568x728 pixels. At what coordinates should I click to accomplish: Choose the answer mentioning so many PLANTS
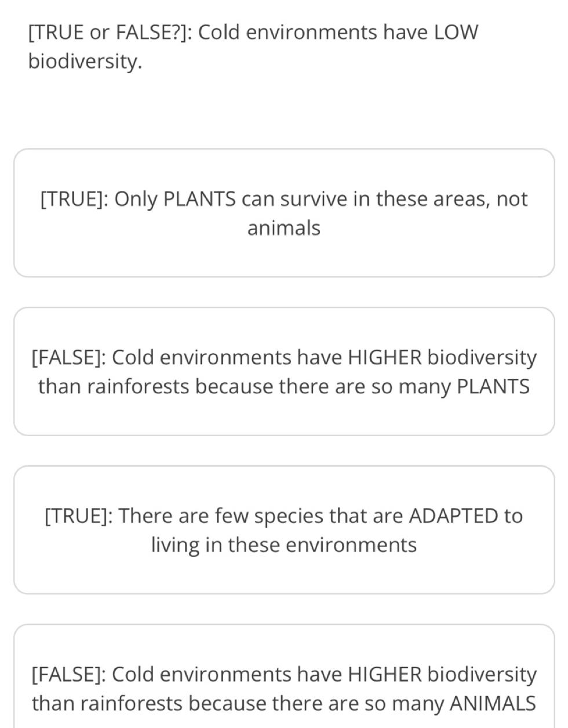click(284, 371)
